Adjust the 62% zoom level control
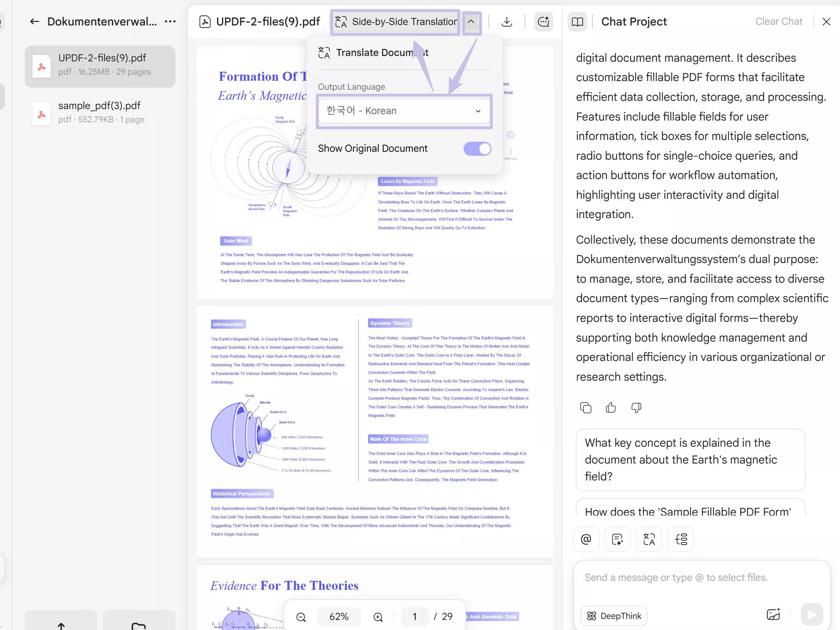840x630 pixels. click(339, 616)
